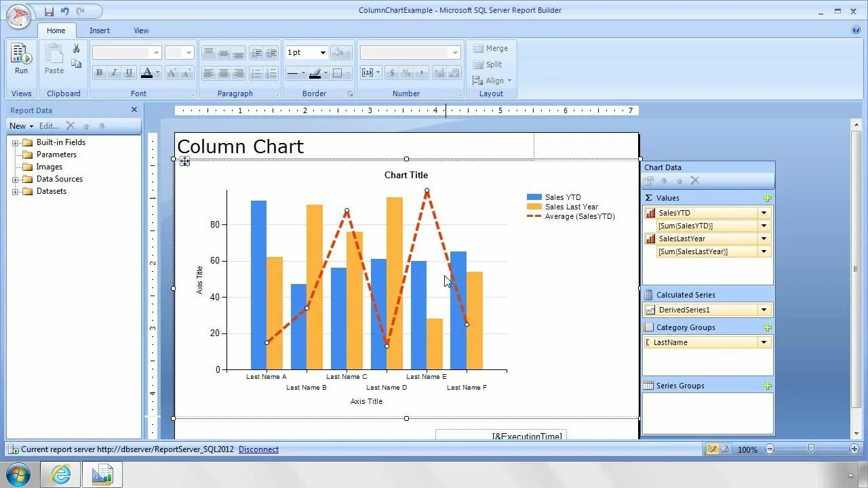Viewport: 868px width, 488px height.
Task: Click the Merge cells button
Action: click(x=490, y=48)
